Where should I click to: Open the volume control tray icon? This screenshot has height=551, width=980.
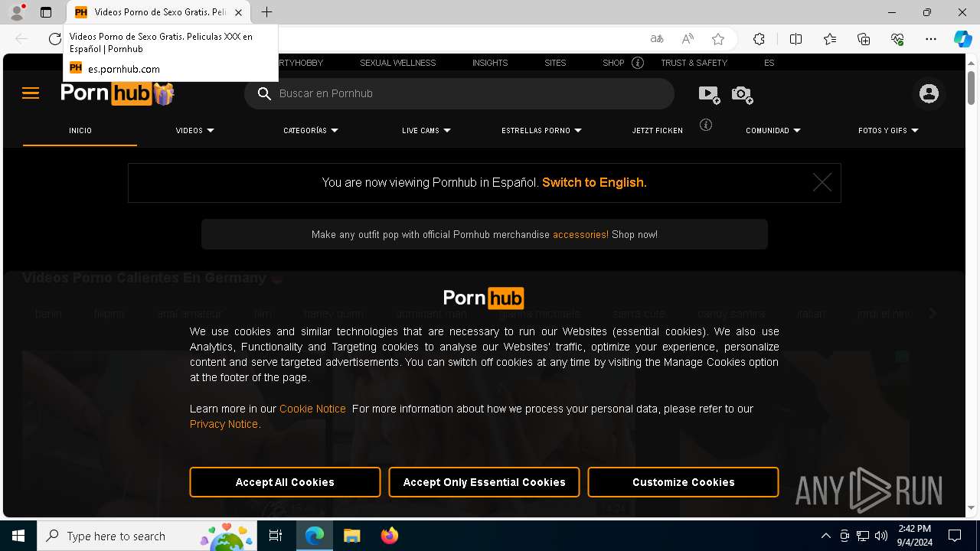tap(880, 536)
